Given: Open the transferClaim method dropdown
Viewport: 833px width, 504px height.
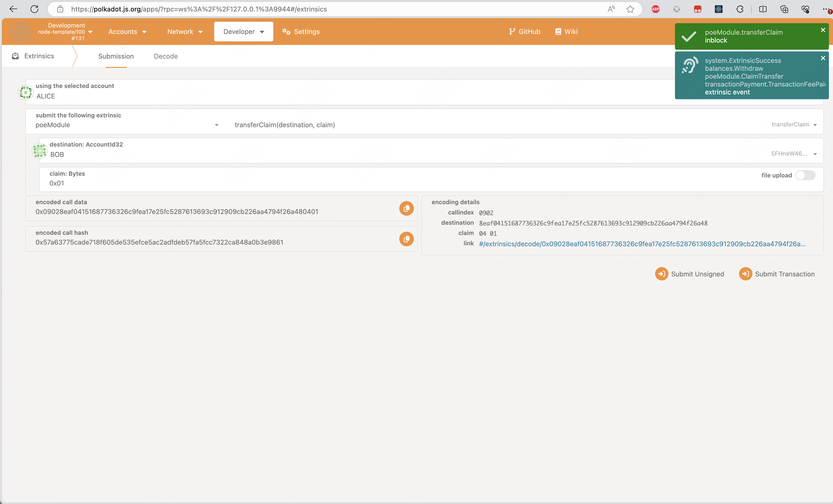Looking at the screenshot, I should click(x=815, y=125).
